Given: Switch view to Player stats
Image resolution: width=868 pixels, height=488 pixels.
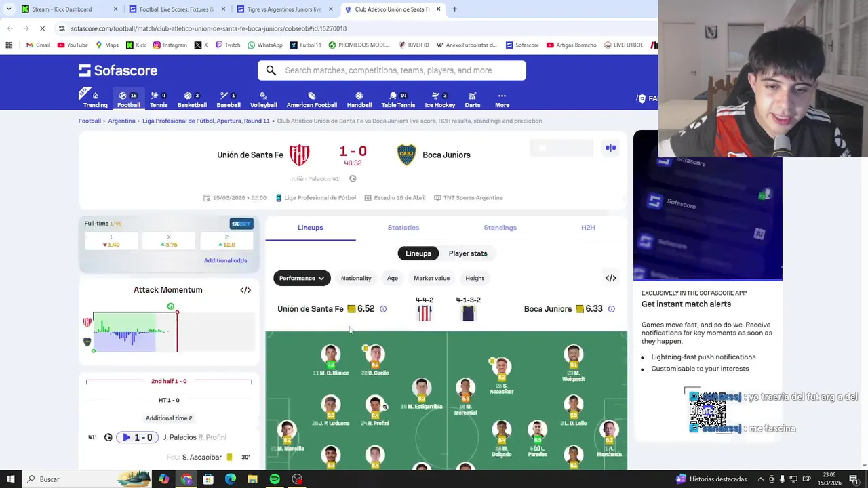Looking at the screenshot, I should pos(468,253).
